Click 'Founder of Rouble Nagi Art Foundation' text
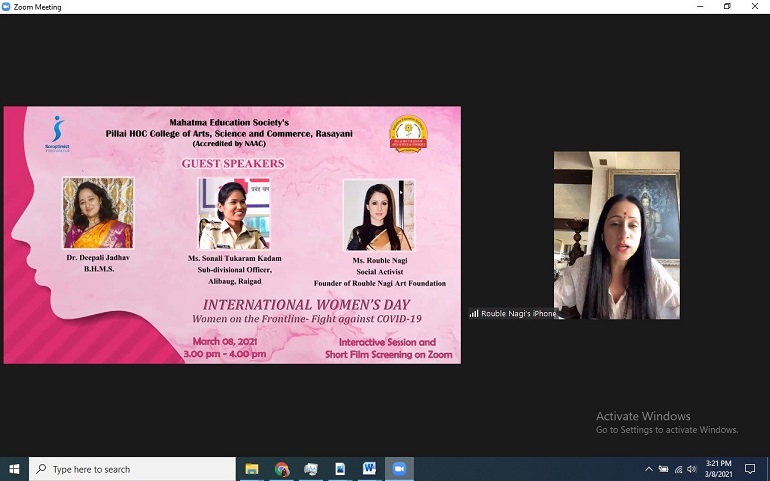The height and width of the screenshot is (481, 770). pos(380,283)
